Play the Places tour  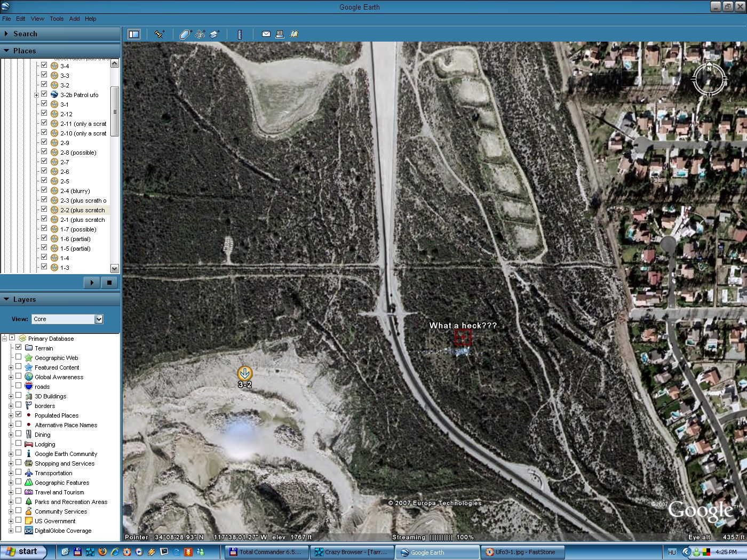coord(92,283)
